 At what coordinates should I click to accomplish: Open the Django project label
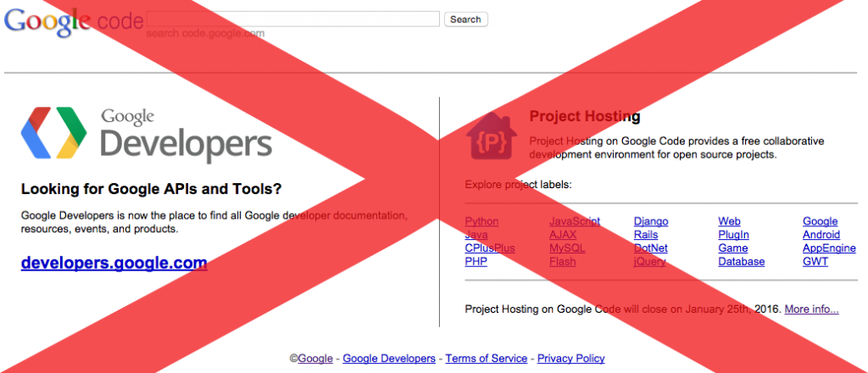tap(651, 221)
